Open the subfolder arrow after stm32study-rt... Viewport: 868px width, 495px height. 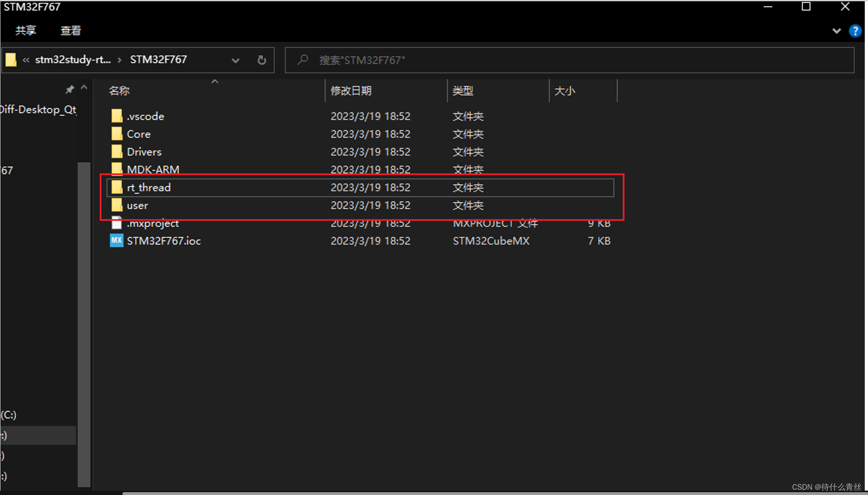tap(120, 60)
